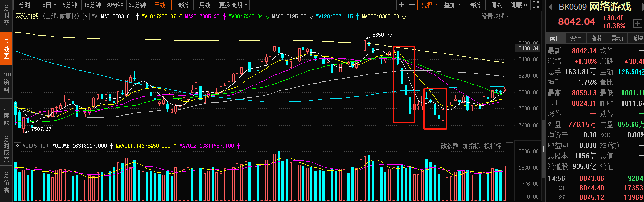
Task: Open 深度F9 sidebar panel
Action: [6, 115]
